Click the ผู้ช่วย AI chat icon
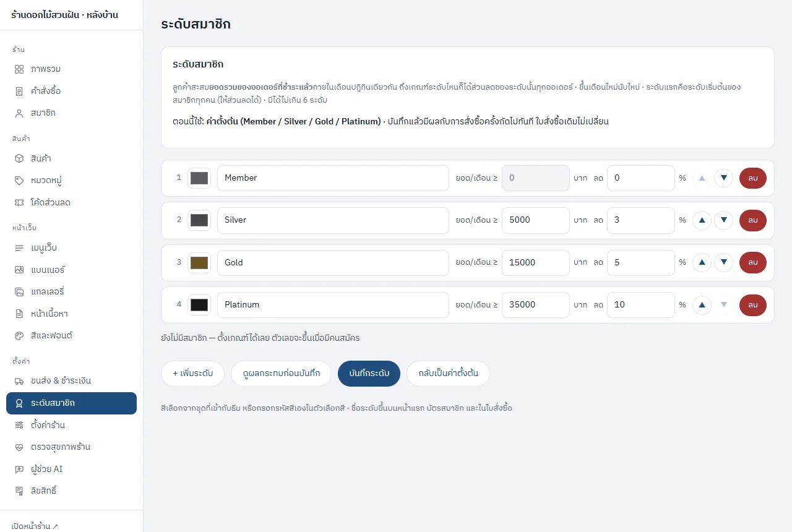Viewport: 792px width, 532px height. coord(19,469)
